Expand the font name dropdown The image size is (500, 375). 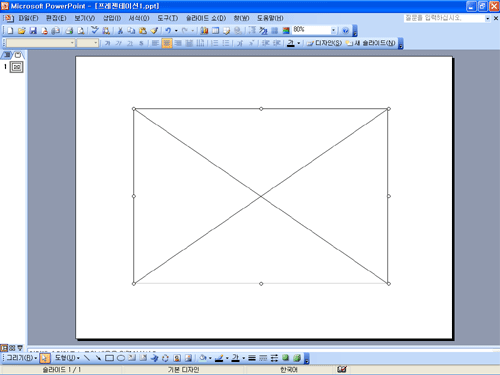(x=72, y=43)
